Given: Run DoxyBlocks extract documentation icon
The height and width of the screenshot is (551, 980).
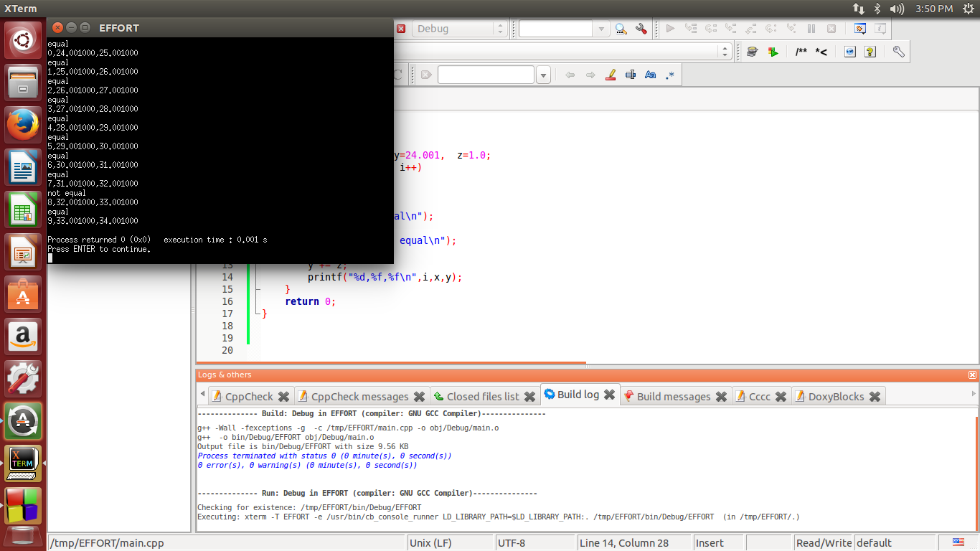Looking at the screenshot, I should coord(773,52).
